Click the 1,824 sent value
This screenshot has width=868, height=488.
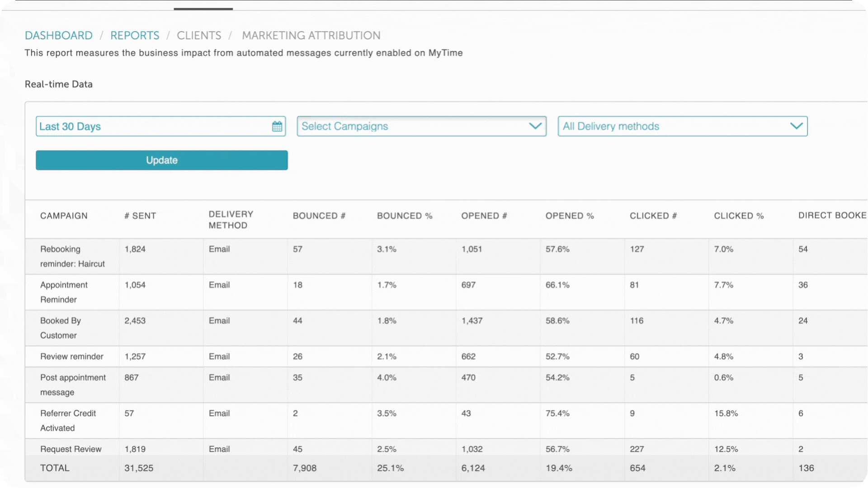(135, 249)
